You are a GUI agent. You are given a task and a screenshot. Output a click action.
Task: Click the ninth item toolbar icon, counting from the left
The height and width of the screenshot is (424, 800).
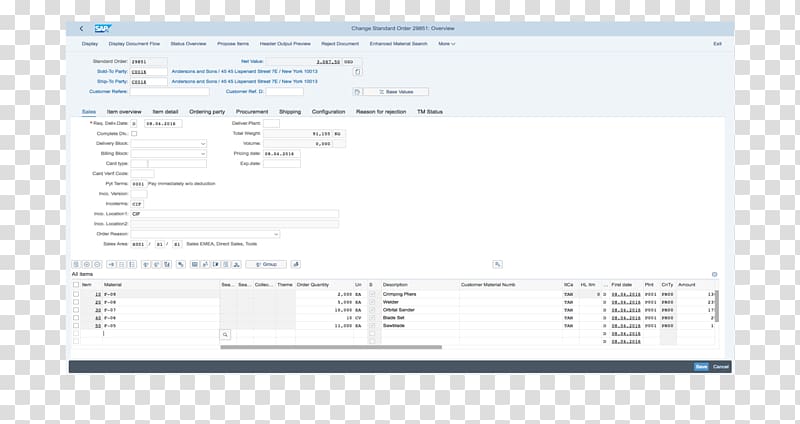coord(167,264)
